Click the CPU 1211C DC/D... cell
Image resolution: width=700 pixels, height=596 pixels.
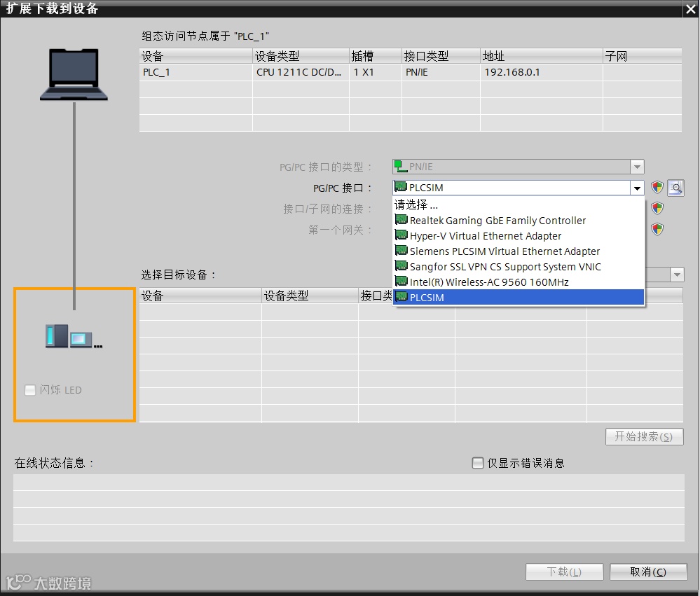click(301, 72)
